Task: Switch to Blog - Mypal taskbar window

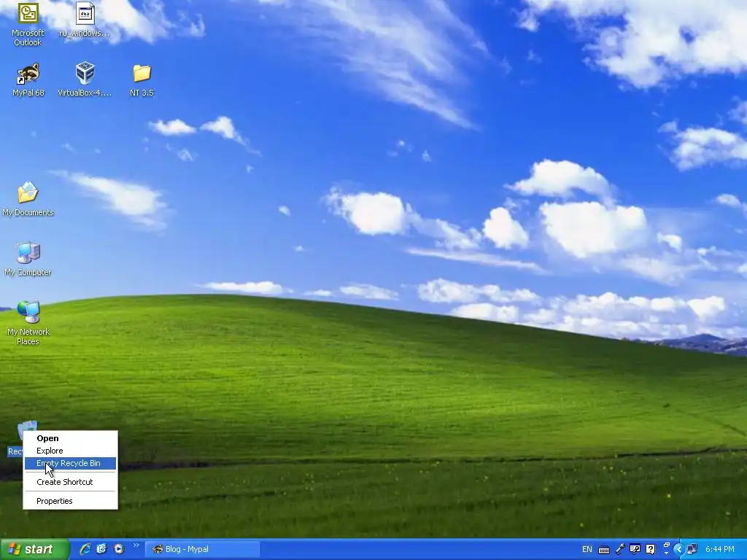Action: (203, 549)
